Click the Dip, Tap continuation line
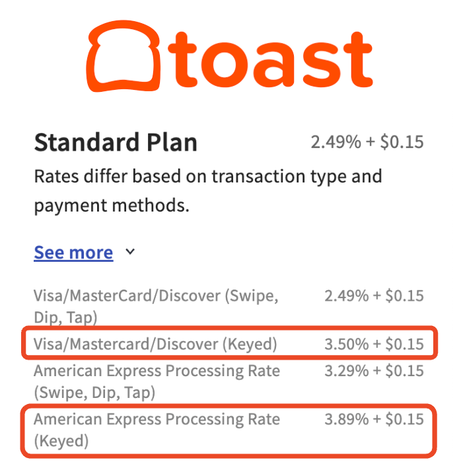Image resolution: width=461 pixels, height=476 pixels. point(65,318)
